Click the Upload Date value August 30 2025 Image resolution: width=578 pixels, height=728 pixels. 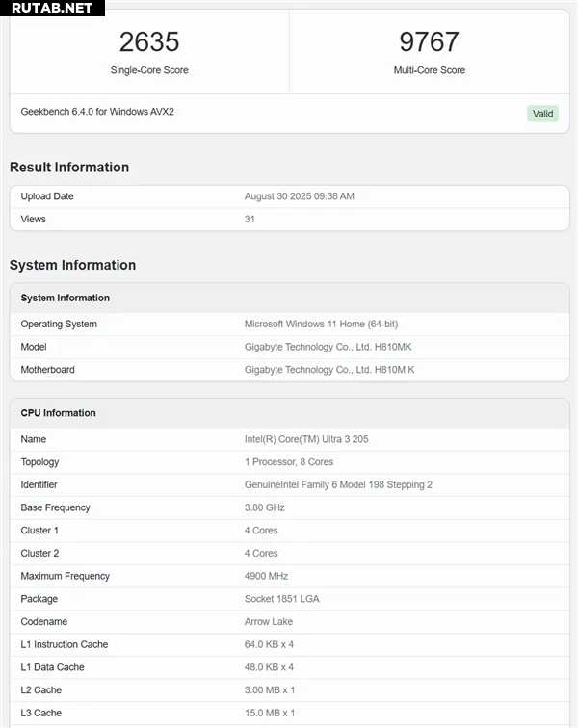tap(300, 196)
